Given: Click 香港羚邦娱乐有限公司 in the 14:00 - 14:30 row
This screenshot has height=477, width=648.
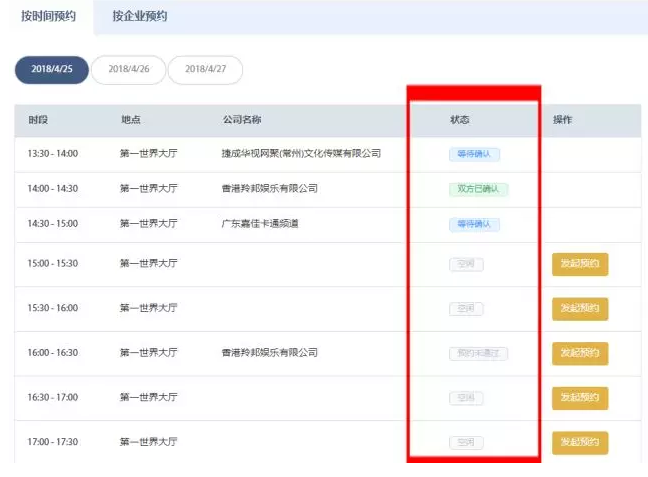Looking at the screenshot, I should (x=269, y=188).
